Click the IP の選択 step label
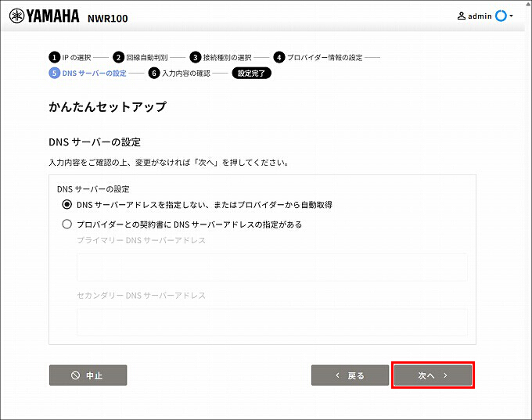 pos(77,57)
